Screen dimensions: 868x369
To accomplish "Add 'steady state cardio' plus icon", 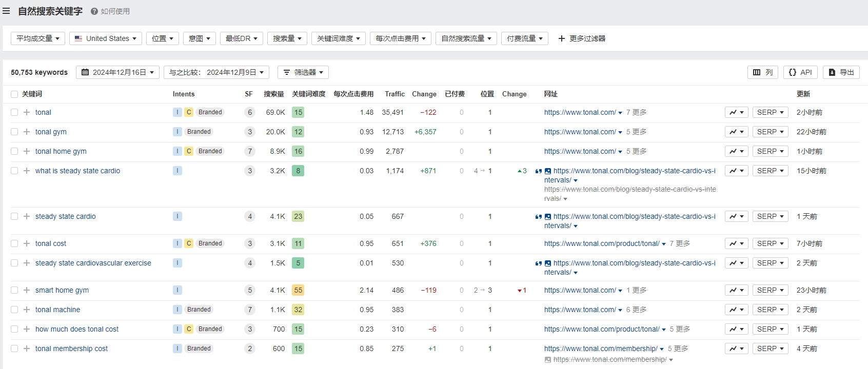I will pos(27,216).
